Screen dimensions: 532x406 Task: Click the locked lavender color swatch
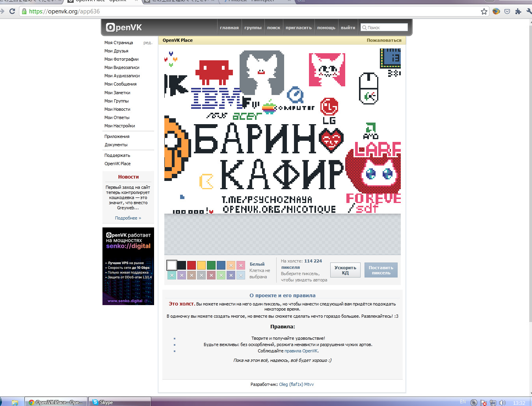coord(182,275)
